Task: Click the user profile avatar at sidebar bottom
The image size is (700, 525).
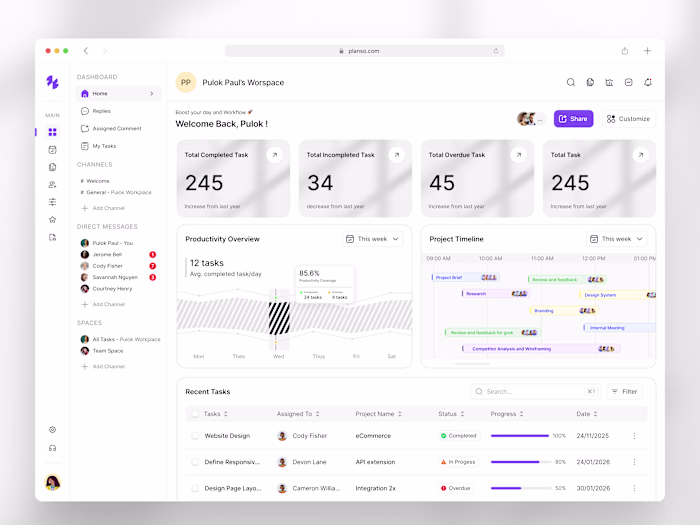Action: [53, 482]
